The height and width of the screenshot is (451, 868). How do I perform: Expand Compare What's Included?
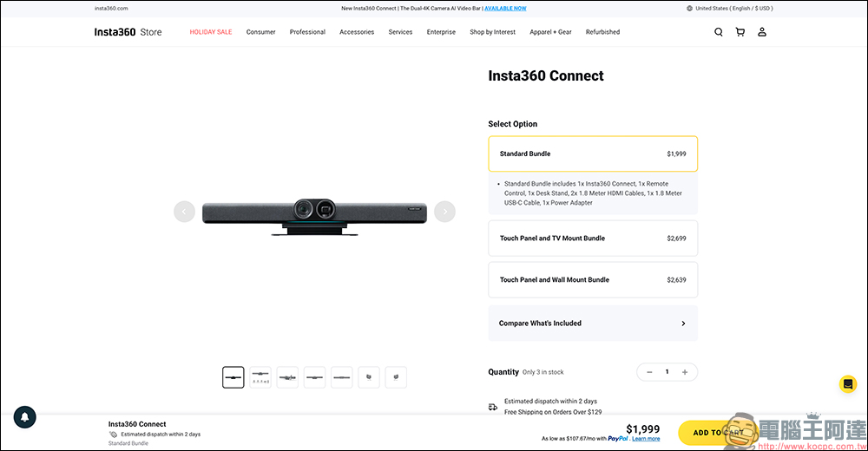(x=593, y=324)
